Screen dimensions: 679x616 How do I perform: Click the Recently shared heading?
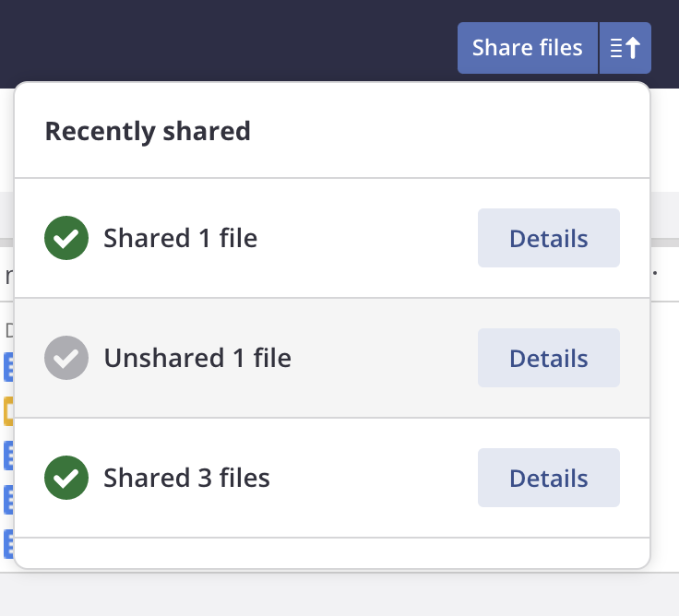pyautogui.click(x=148, y=131)
